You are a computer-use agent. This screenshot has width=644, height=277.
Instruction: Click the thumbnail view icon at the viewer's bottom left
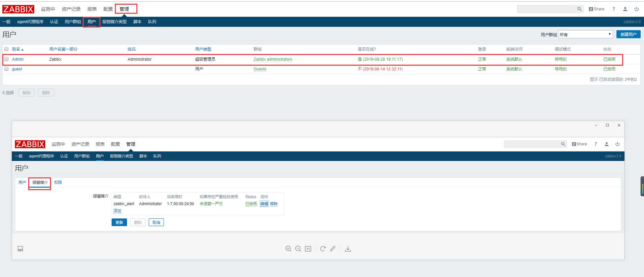[x=20, y=249]
